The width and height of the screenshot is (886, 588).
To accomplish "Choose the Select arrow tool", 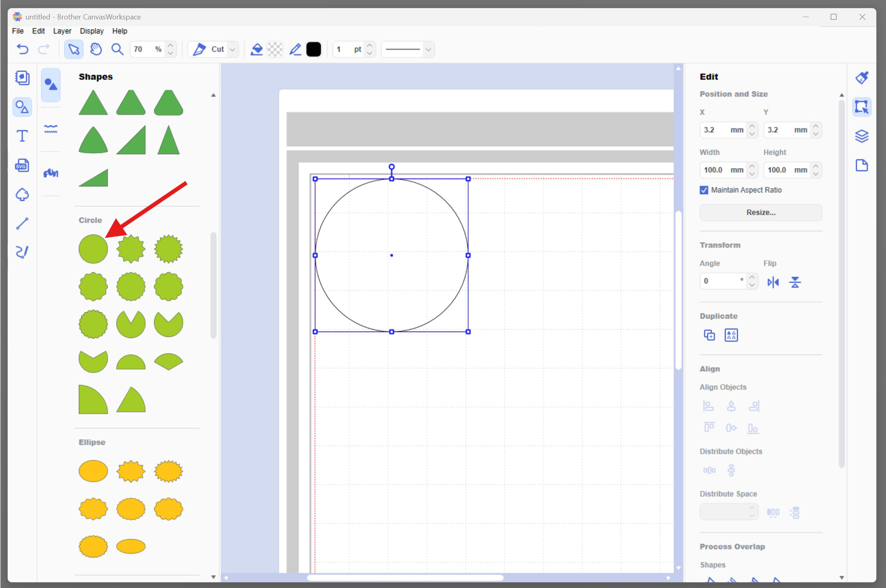I will 74,49.
